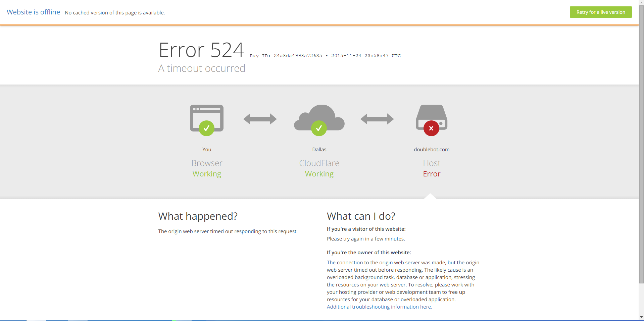Click the scrollbar up arrow

tap(641, 2)
